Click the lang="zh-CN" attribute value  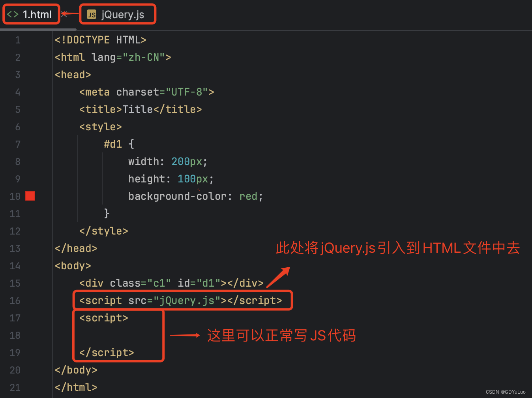tap(144, 57)
